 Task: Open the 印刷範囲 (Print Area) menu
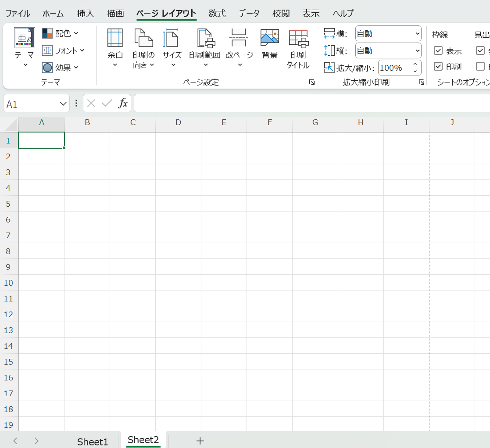pos(204,47)
